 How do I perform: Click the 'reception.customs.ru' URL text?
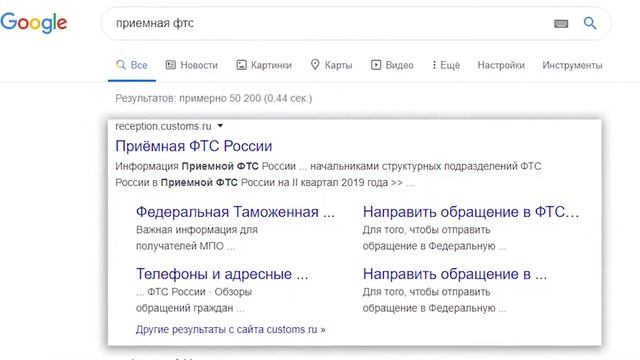[163, 126]
